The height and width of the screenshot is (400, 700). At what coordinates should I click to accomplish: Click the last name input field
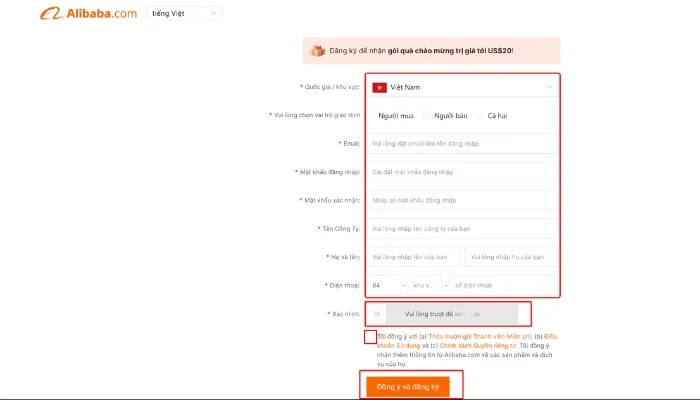tap(512, 257)
